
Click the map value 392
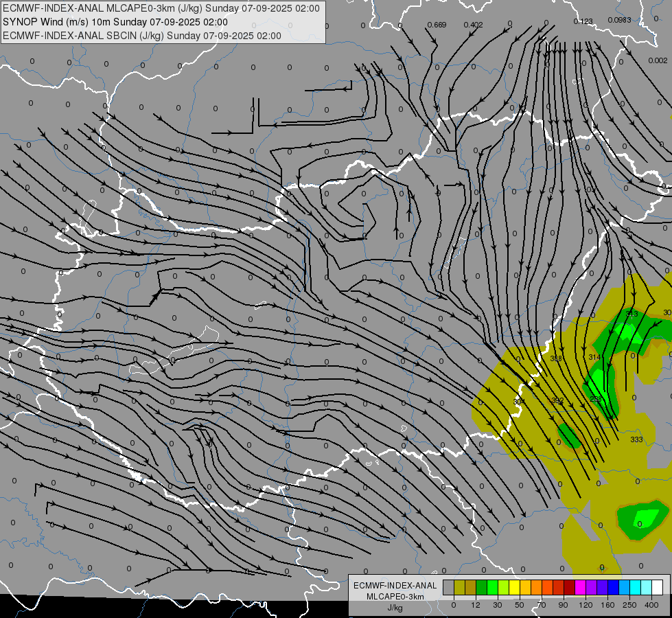click(x=557, y=400)
